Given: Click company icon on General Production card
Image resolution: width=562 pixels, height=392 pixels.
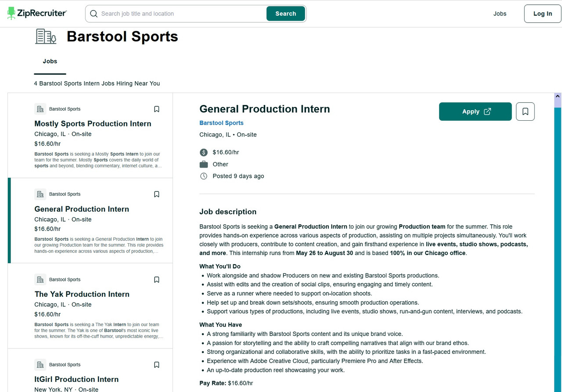Looking at the screenshot, I should [40, 194].
